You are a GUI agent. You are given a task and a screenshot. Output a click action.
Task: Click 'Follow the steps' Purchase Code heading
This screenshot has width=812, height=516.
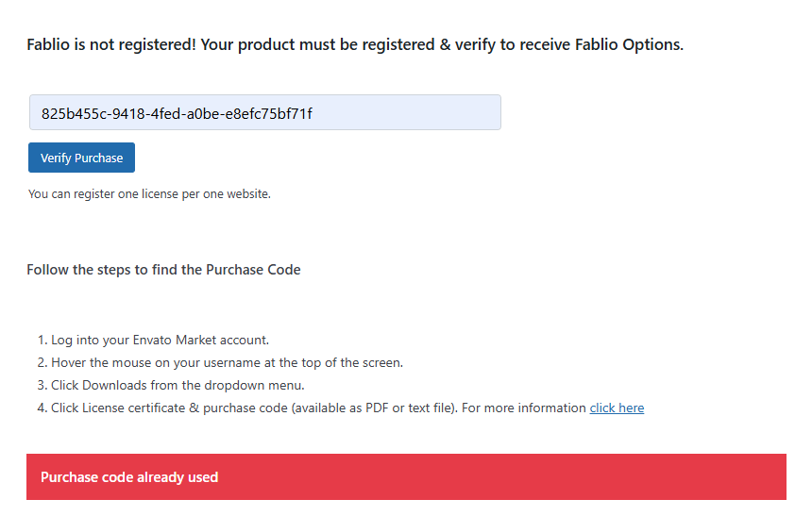click(163, 270)
